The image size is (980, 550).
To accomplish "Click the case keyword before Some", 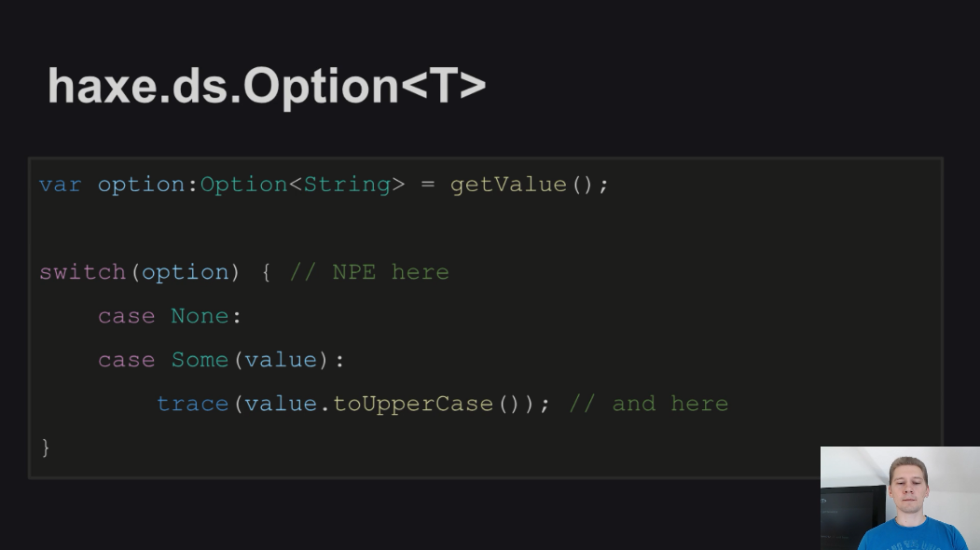I will 126,360.
